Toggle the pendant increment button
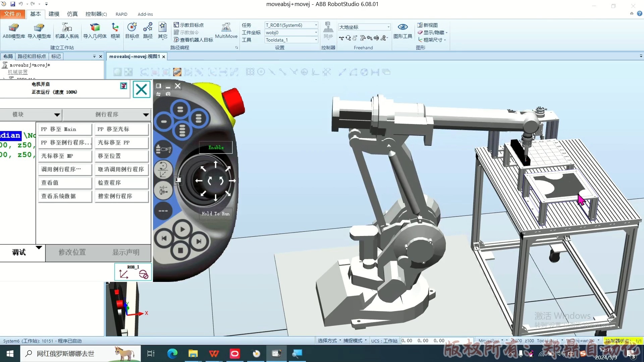The height and width of the screenshot is (362, 644). tap(163, 190)
